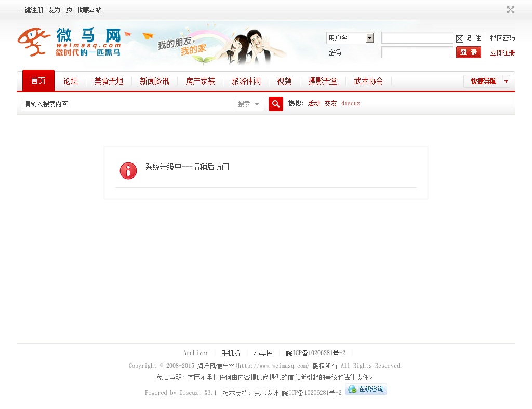Toggle the fullscreen width icon at top right

(510, 10)
